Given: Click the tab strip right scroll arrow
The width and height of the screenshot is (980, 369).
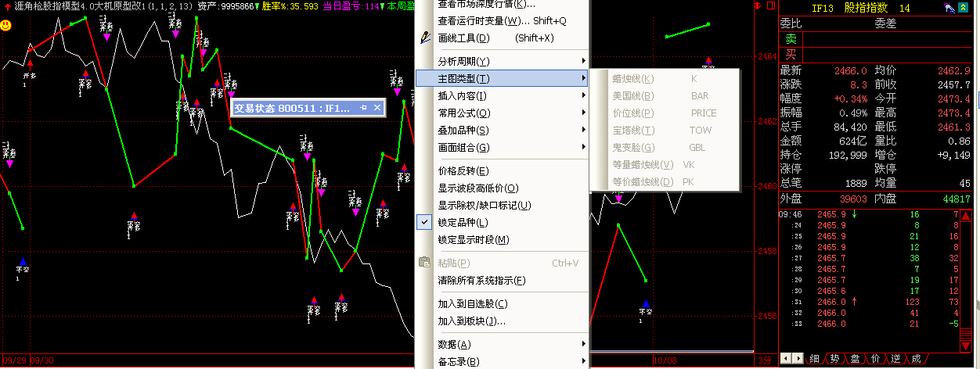Looking at the screenshot, I should [798, 359].
